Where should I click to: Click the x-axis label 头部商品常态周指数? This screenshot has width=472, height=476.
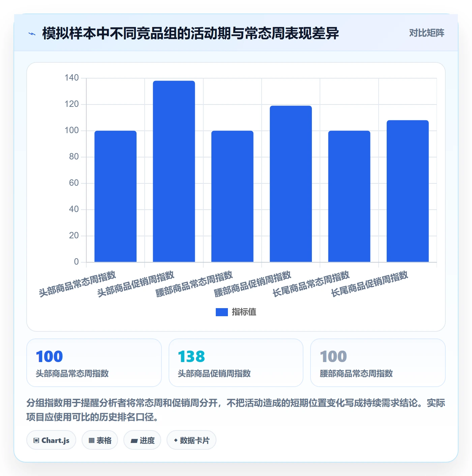tap(77, 284)
